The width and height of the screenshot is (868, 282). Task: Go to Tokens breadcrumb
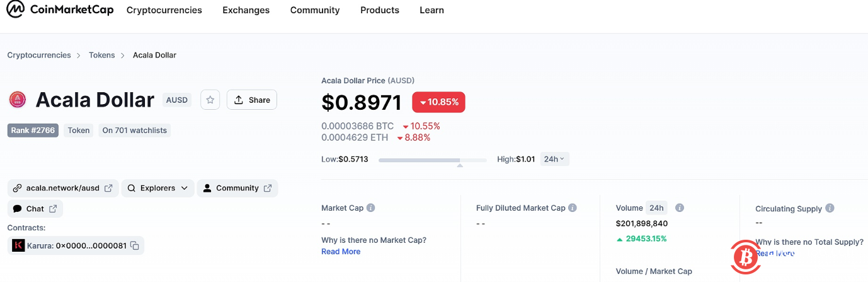point(102,56)
